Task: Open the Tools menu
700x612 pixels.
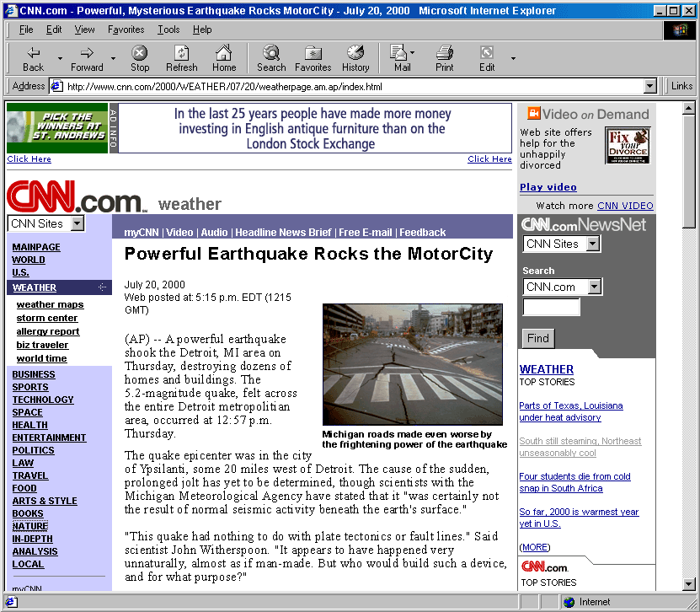Action: click(x=168, y=30)
